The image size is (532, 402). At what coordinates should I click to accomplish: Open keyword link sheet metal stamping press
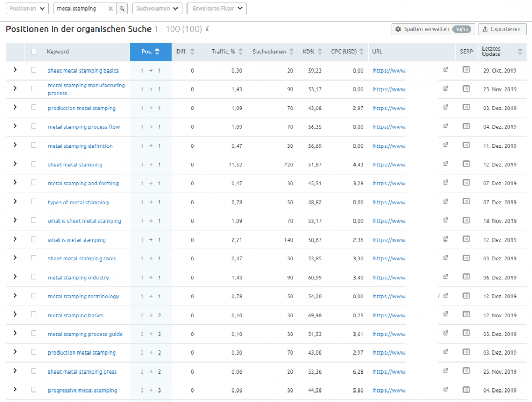coord(82,371)
